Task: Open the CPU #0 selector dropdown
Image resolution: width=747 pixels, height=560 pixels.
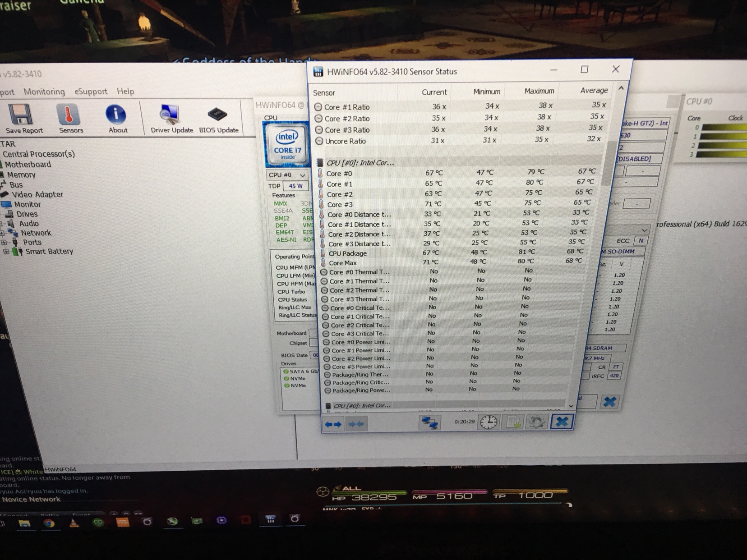Action: 287,175
